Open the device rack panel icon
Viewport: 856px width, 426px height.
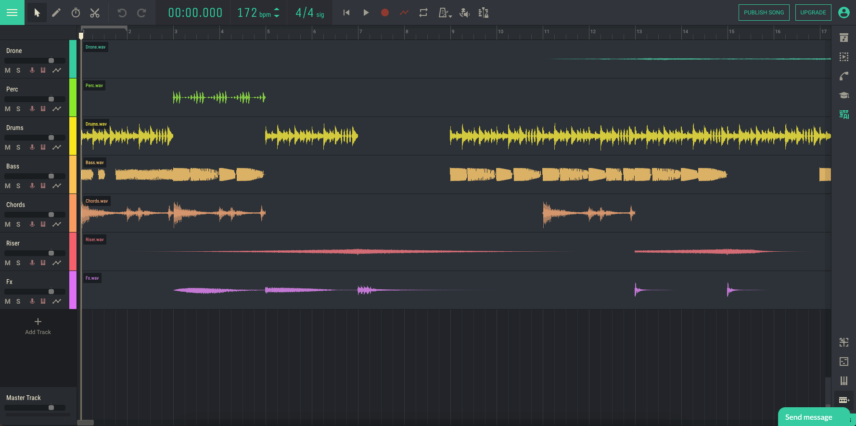844,400
